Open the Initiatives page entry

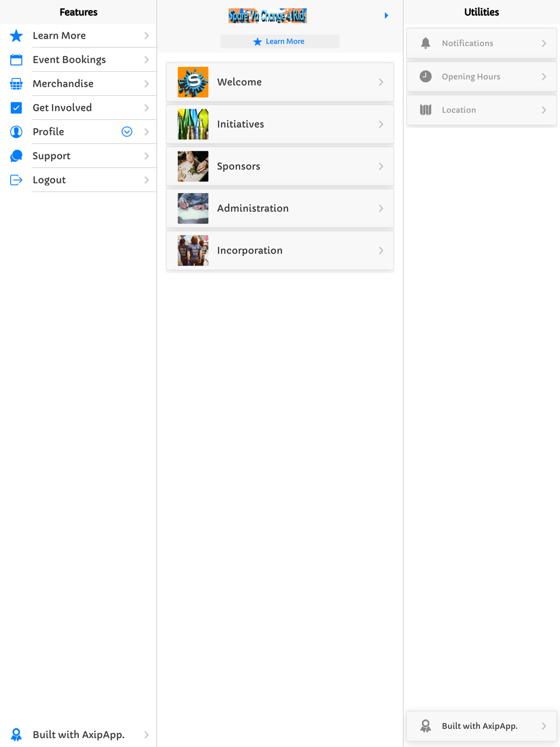[280, 124]
